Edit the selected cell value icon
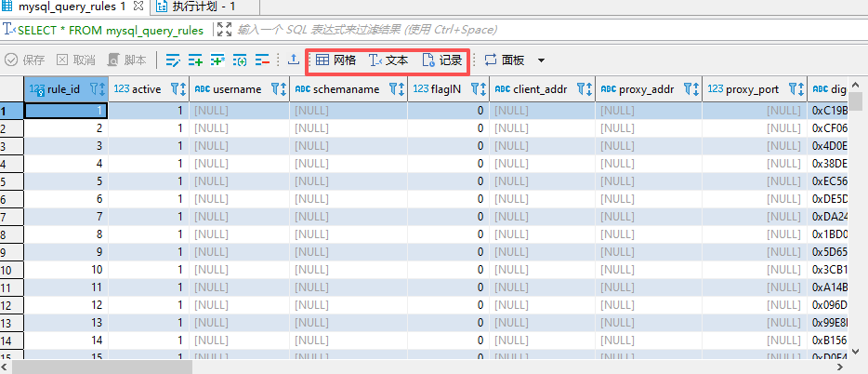The height and width of the screenshot is (374, 868). coord(173,60)
